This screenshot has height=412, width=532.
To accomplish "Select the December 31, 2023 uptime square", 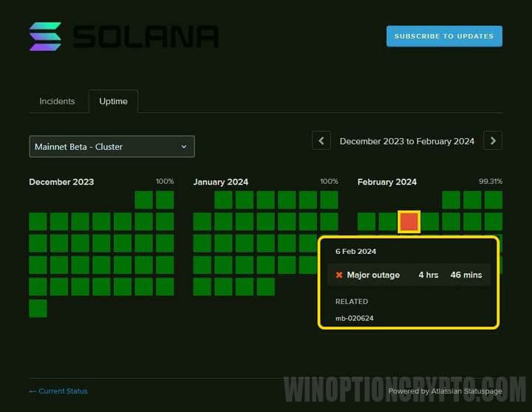I will coord(38,308).
